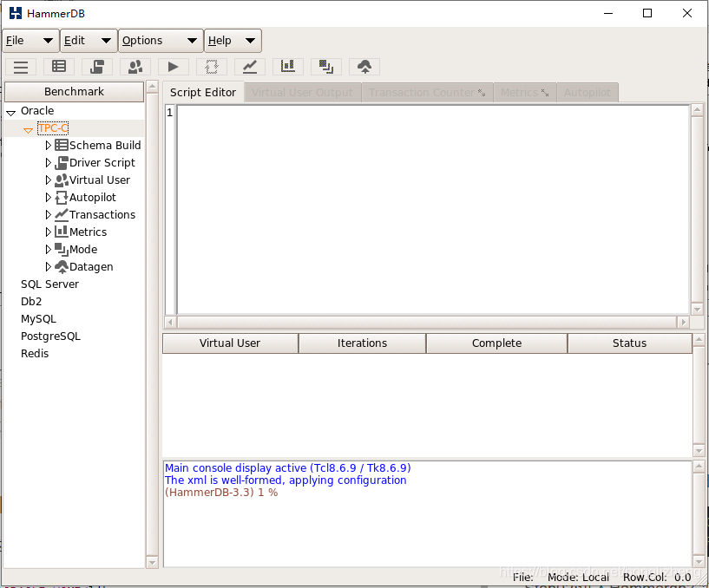Switch to the Transaction Counter tab
The width and height of the screenshot is (709, 588).
(x=427, y=92)
